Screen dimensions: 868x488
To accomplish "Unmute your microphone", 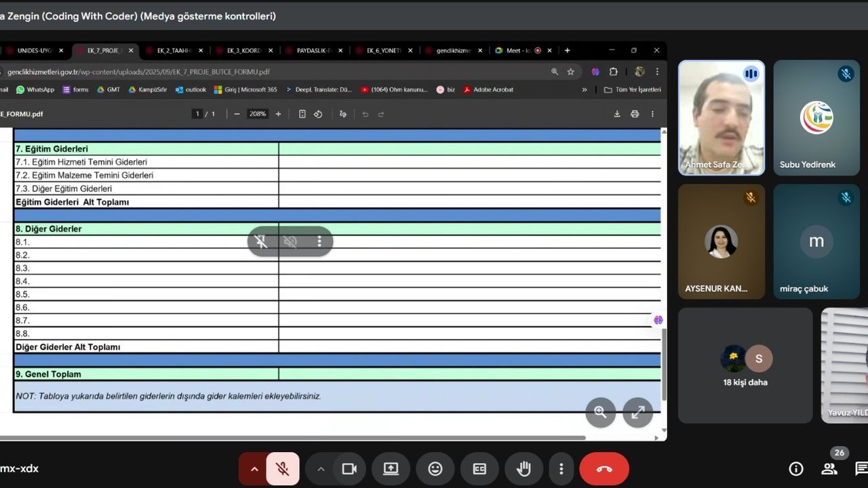I will click(283, 469).
